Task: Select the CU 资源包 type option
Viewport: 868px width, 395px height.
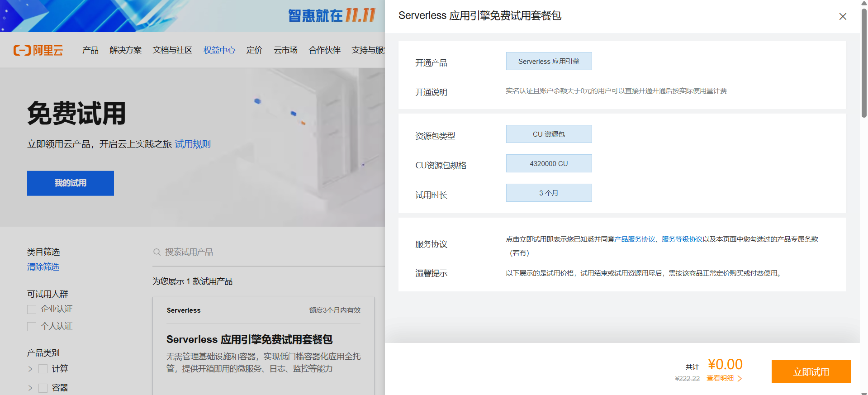Action: (549, 134)
